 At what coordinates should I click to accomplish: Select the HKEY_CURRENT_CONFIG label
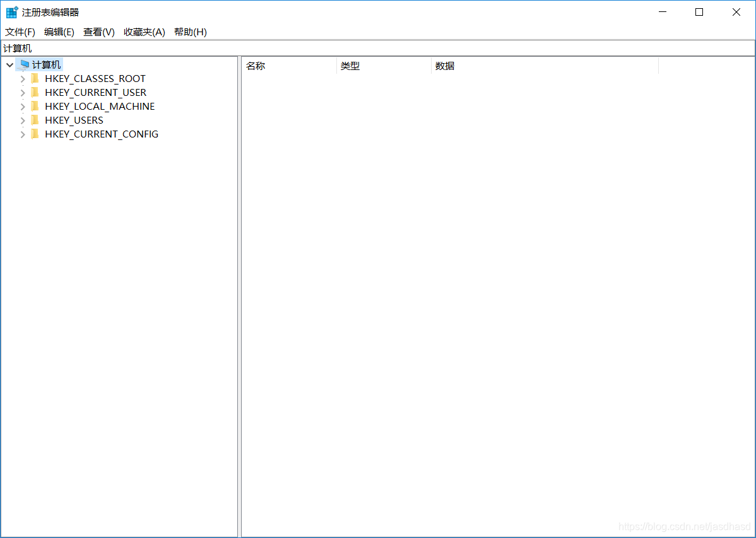[102, 134]
